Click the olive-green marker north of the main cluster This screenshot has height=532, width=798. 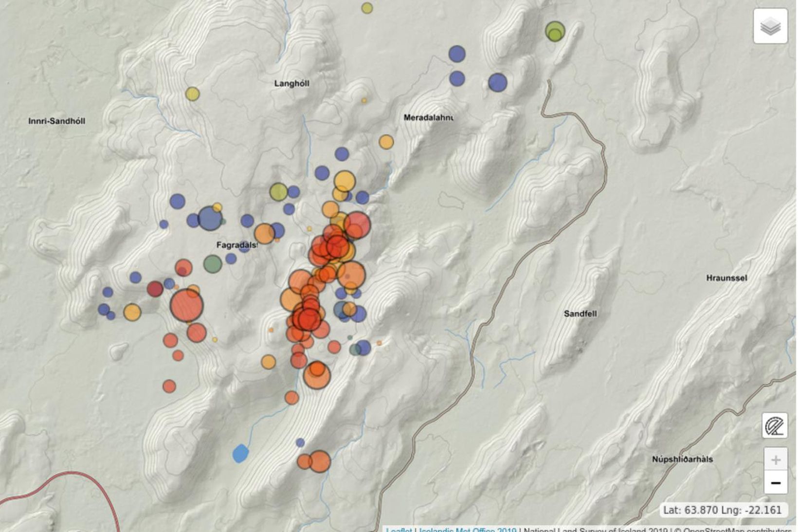point(279,192)
